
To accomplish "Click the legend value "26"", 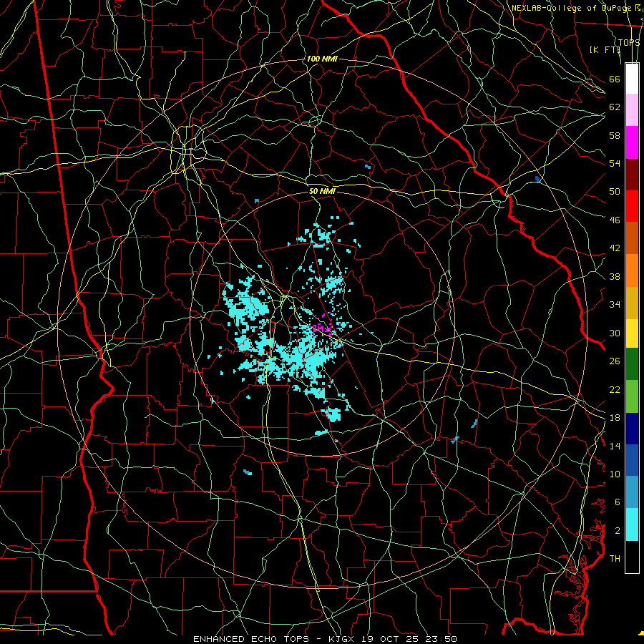I will coord(615,361).
